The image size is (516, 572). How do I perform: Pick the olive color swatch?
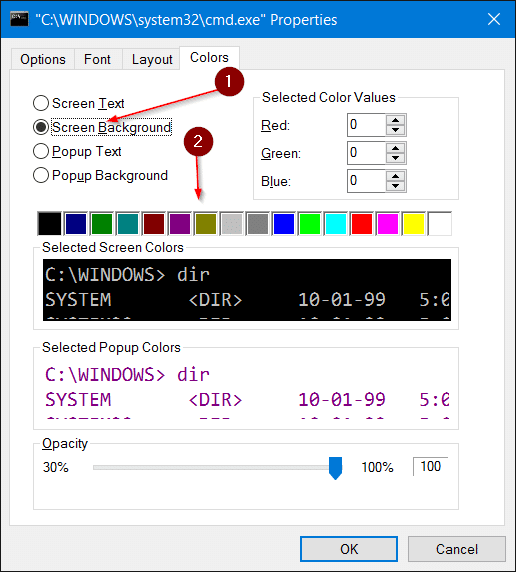[206, 224]
